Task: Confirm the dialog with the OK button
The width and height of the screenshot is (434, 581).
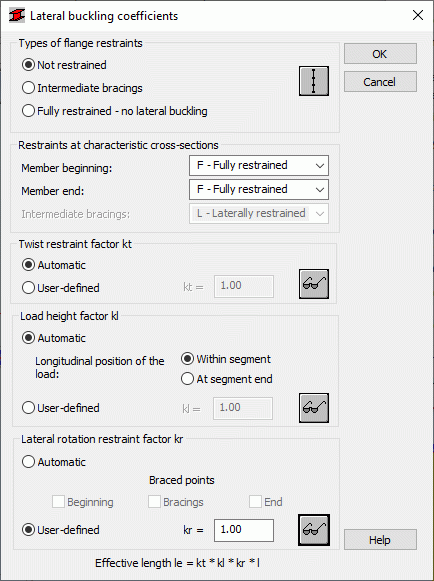Action: tap(380, 54)
